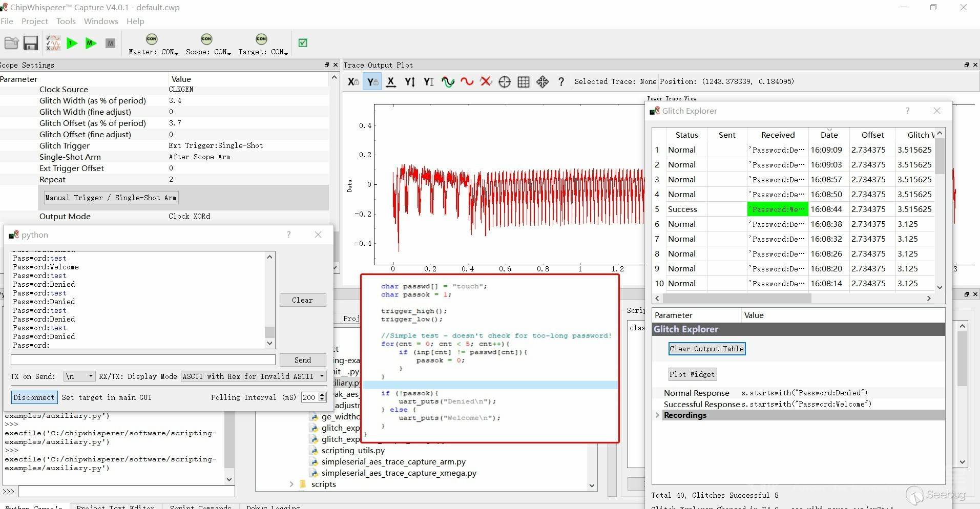Viewport: 980px width, 509px height.
Task: Open project with the folder icon
Action: coord(11,43)
